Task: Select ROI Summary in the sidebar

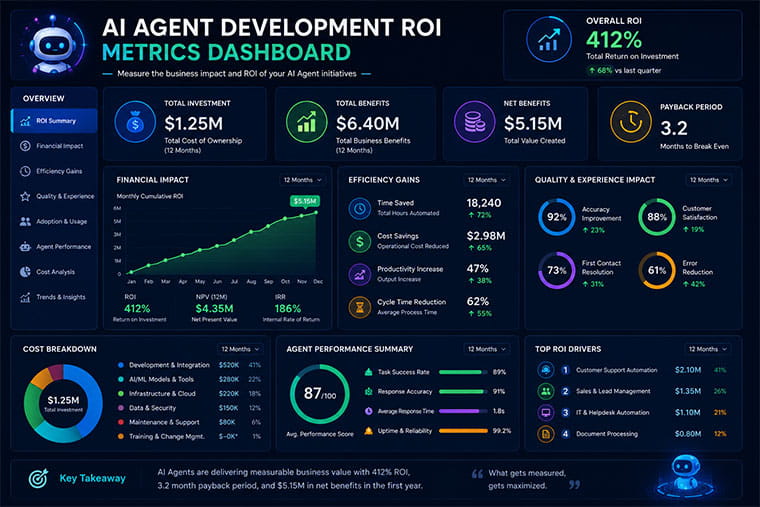Action: click(54, 121)
